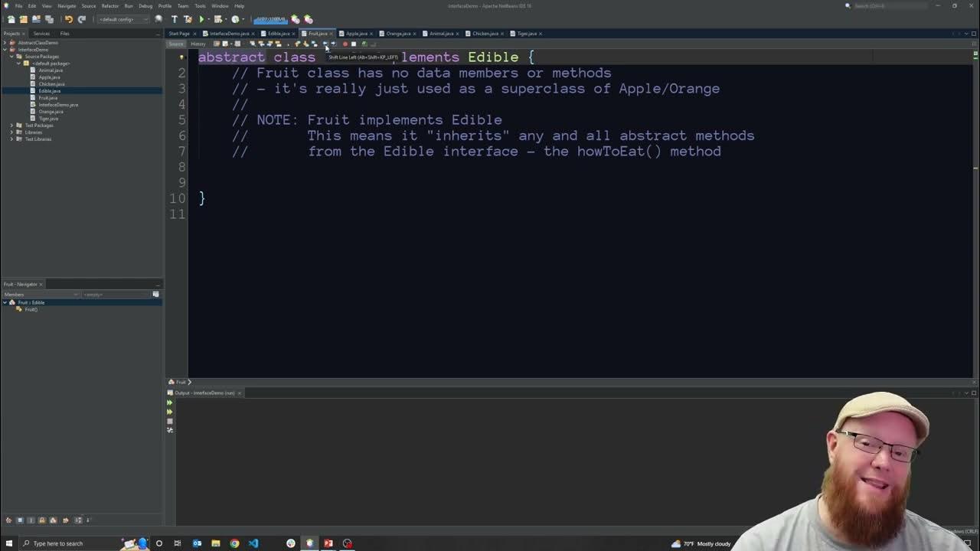The width and height of the screenshot is (980, 551).
Task: Select Fruit.java in project tree
Action: click(x=47, y=98)
